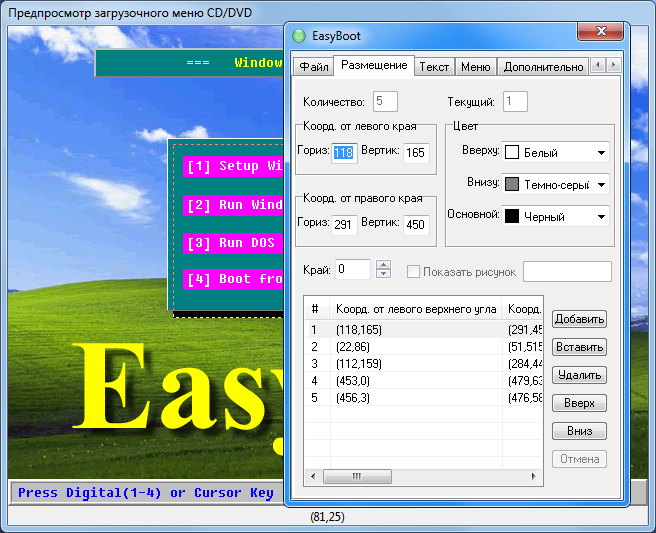Select the Размещение tab
This screenshot has width=656, height=533.
click(x=374, y=65)
